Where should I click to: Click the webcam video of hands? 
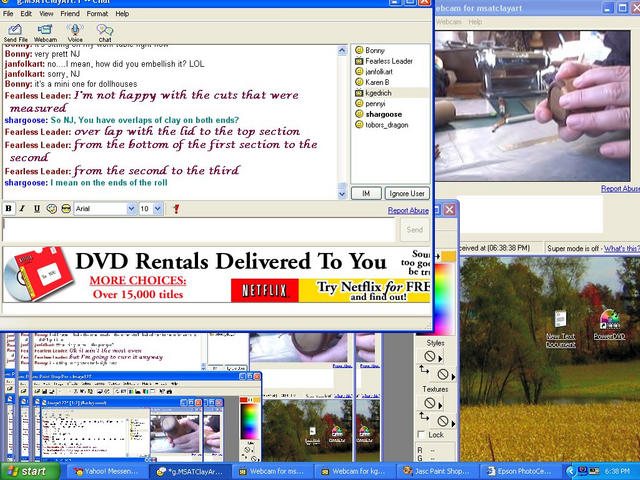pyautogui.click(x=533, y=106)
